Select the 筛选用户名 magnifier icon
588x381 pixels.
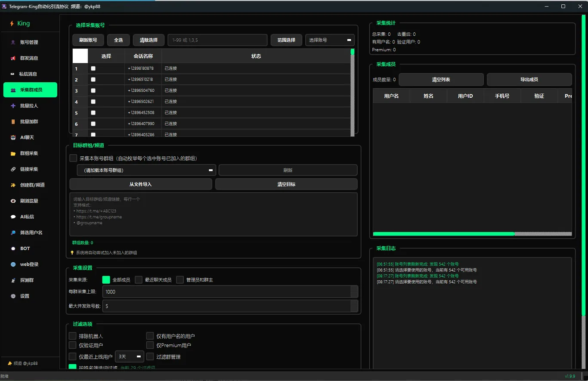click(x=13, y=232)
